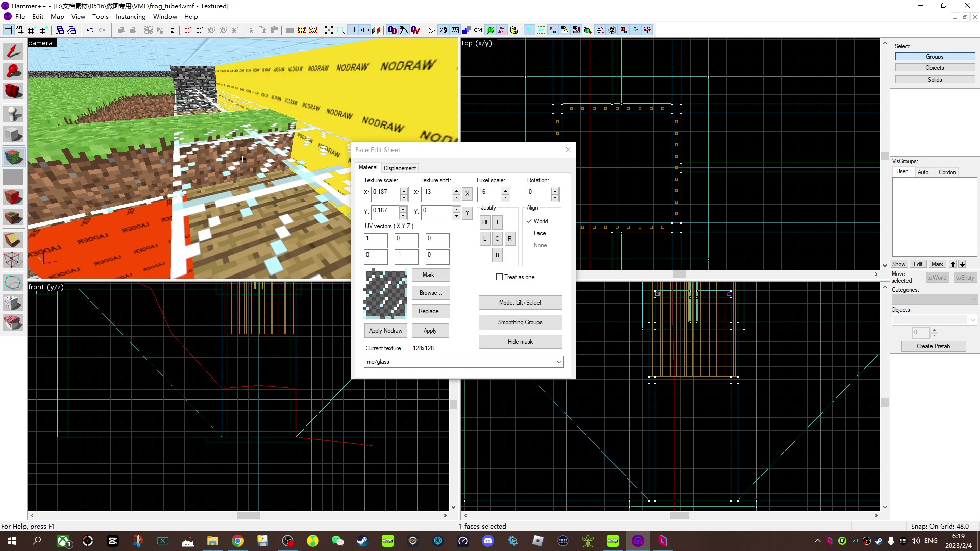Screen dimensions: 980x551
Task: Increase the Rotation stepper
Action: (555, 191)
